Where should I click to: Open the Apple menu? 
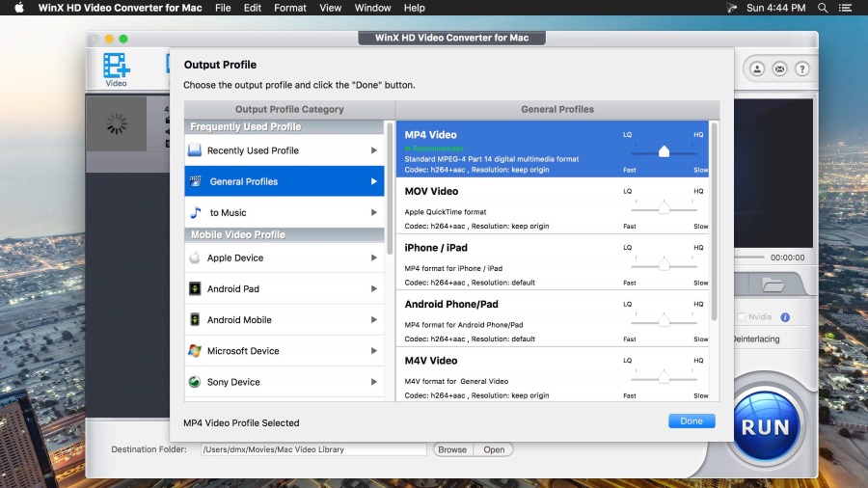19,8
